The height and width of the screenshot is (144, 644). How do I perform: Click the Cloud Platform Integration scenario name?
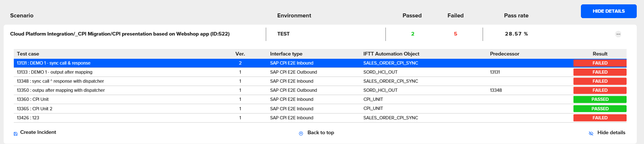click(x=120, y=34)
